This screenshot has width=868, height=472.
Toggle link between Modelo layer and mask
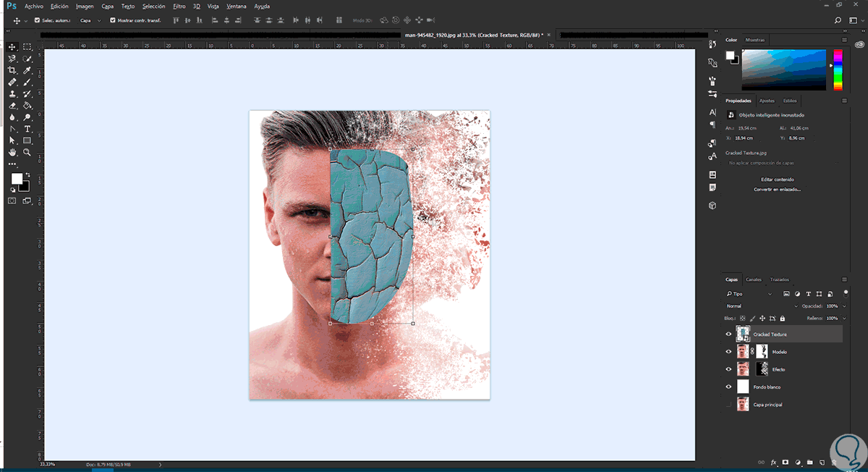click(752, 351)
